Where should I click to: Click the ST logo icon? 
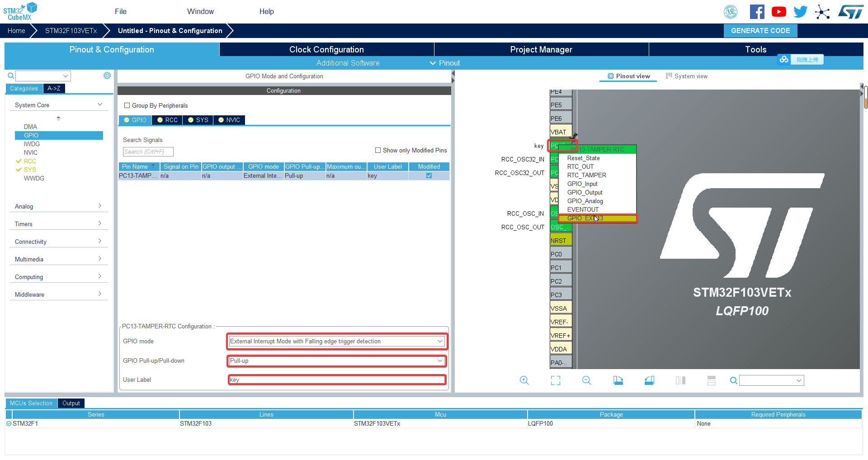click(x=851, y=12)
